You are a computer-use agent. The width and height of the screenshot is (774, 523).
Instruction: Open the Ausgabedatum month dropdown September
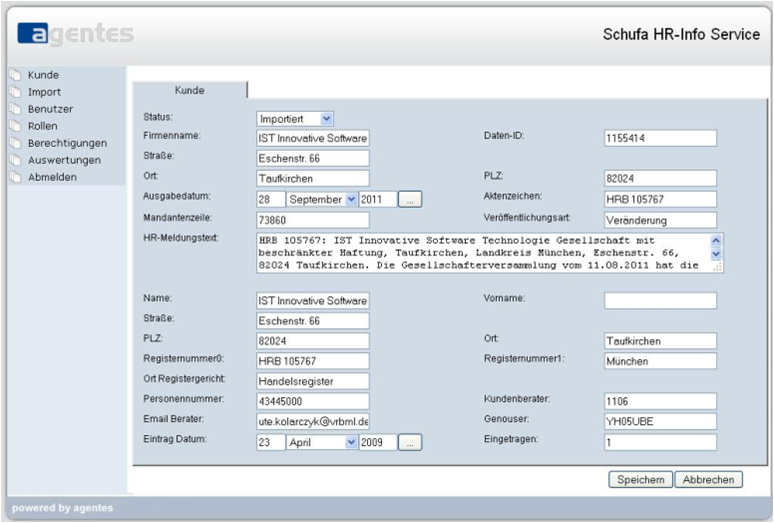[322, 199]
